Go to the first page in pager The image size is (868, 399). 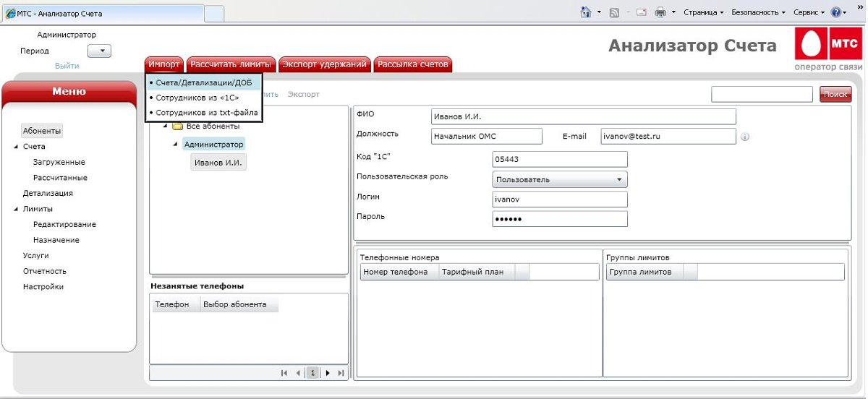[284, 373]
